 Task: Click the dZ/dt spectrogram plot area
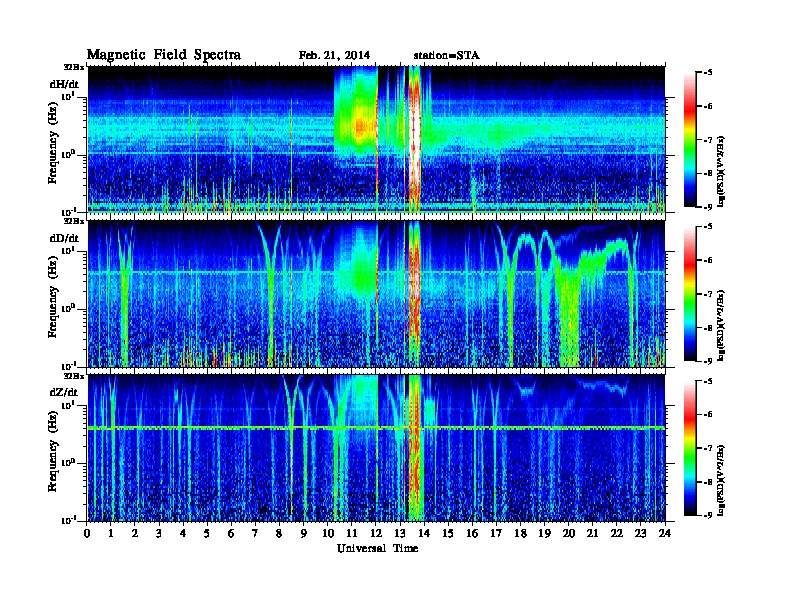(376, 448)
